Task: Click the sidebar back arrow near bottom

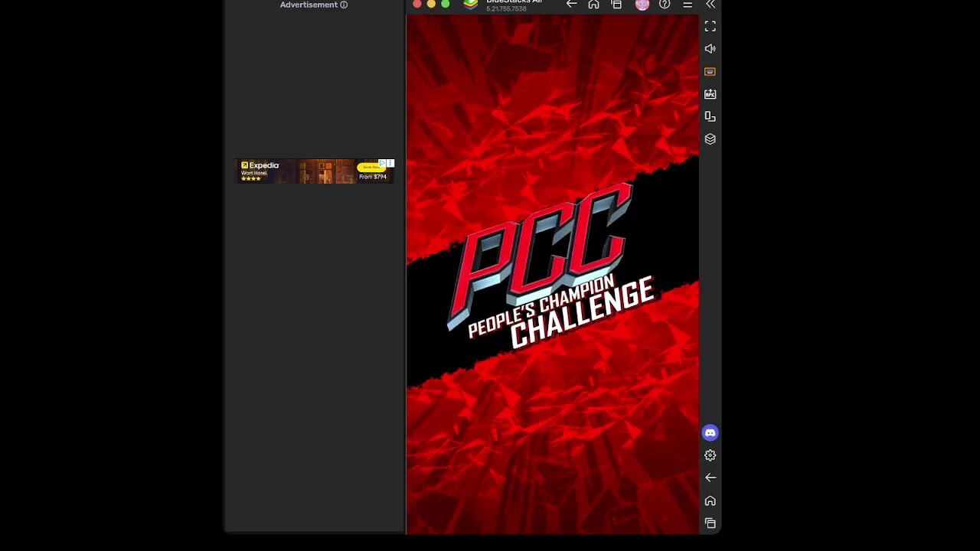Action: click(x=710, y=478)
